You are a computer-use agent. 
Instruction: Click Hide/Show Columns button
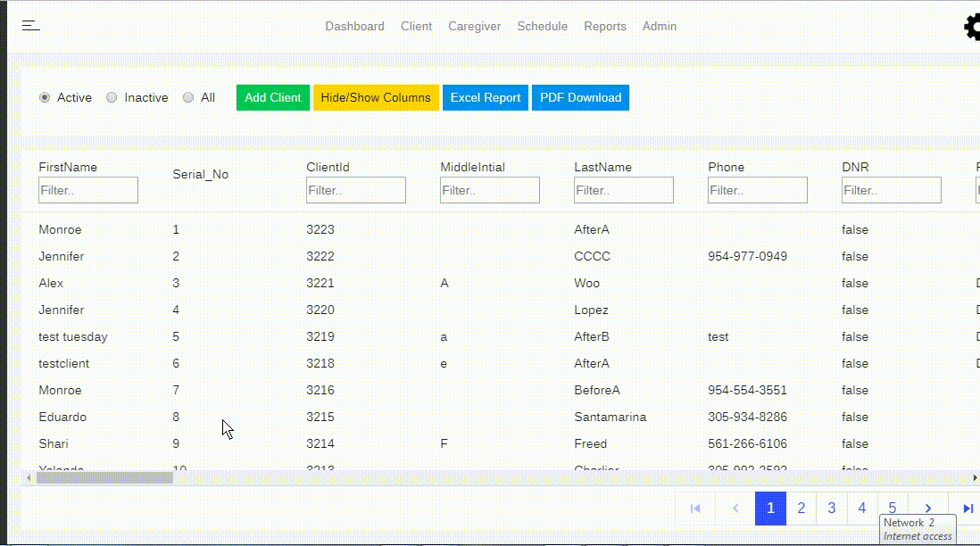pos(376,97)
